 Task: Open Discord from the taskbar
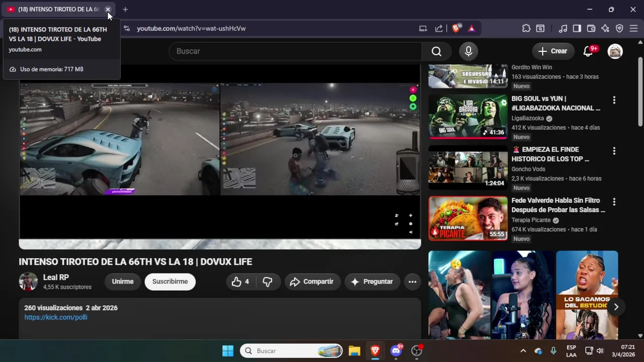396,351
